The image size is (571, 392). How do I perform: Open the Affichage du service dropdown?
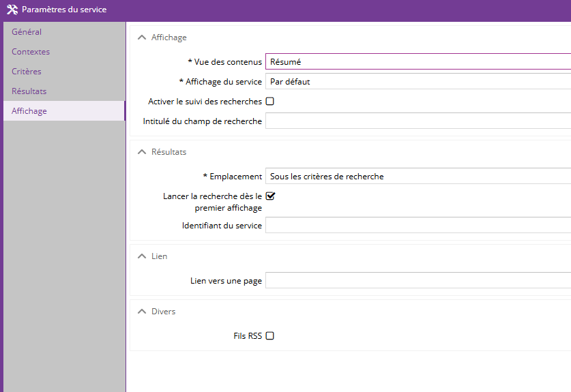pos(418,82)
